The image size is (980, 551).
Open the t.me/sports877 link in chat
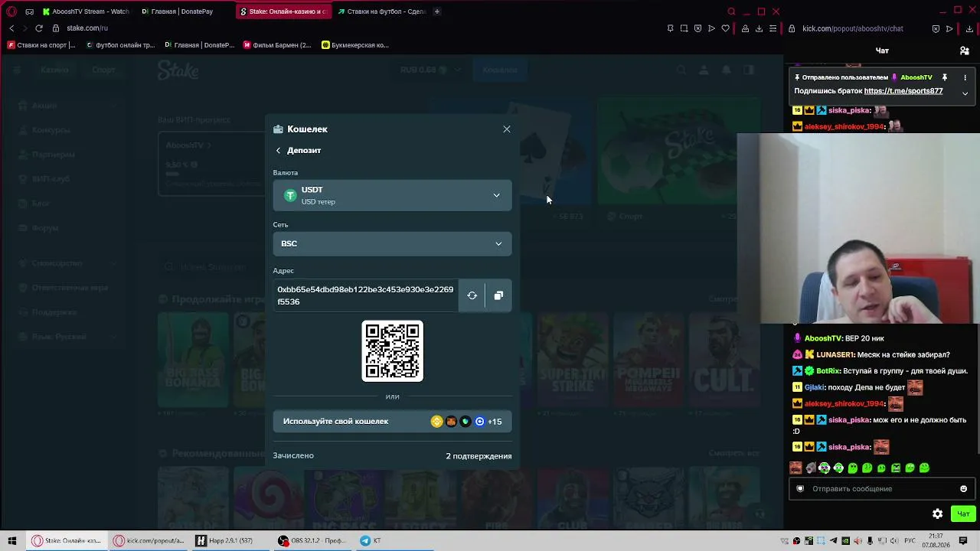point(903,91)
